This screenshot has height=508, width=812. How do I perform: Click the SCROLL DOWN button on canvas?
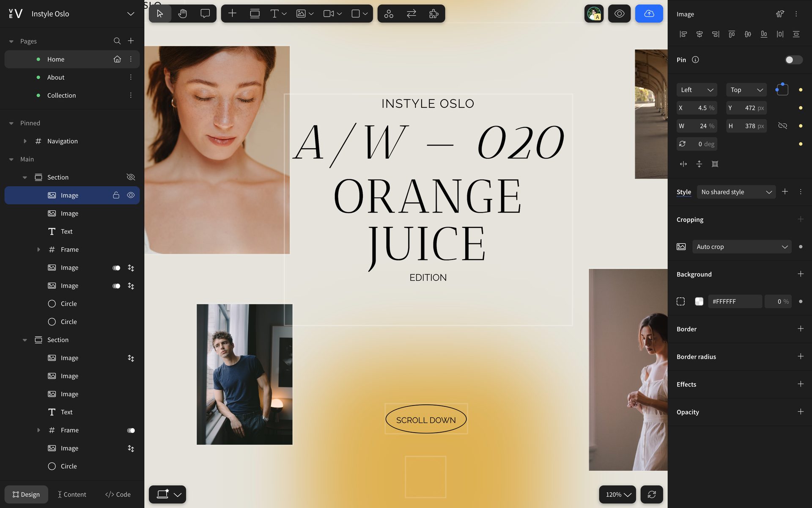click(x=426, y=420)
